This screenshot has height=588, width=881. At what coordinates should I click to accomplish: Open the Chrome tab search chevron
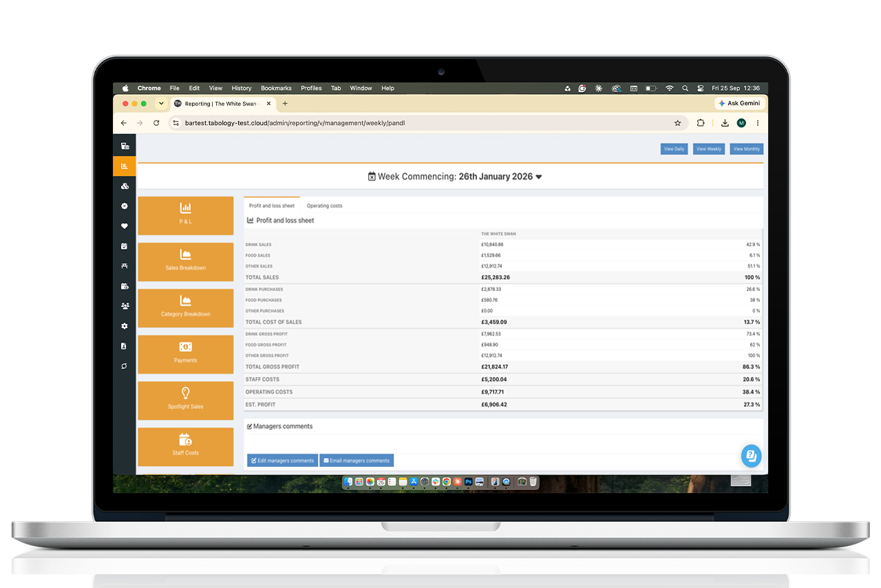[x=161, y=104]
